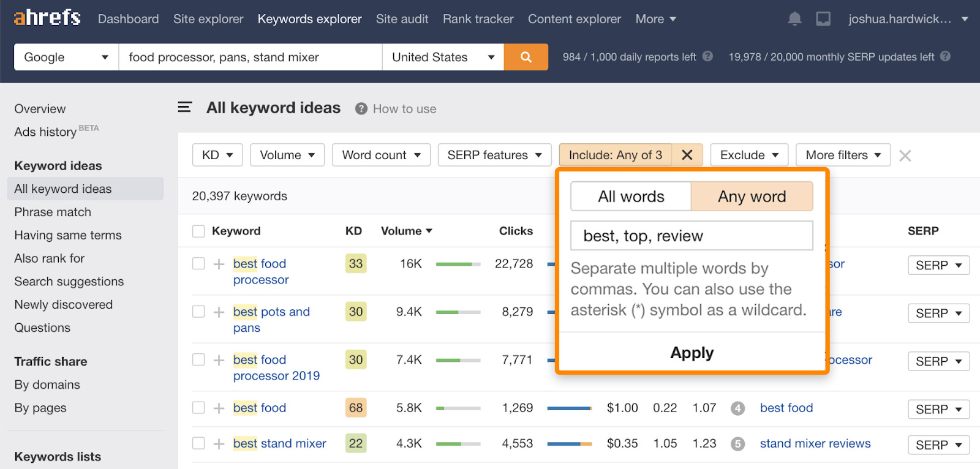The width and height of the screenshot is (980, 469).
Task: Click the hamburger menu icon beside All keyword ideas
Action: click(x=184, y=108)
